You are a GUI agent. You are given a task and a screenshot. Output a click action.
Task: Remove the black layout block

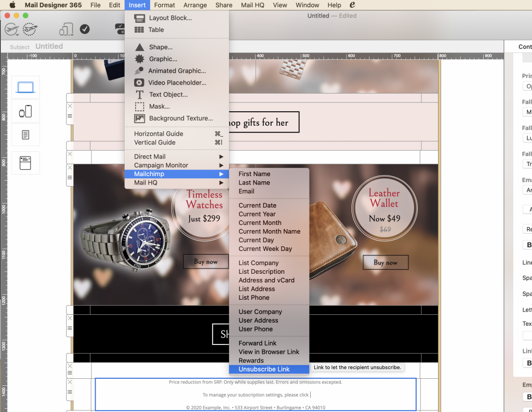click(70, 318)
